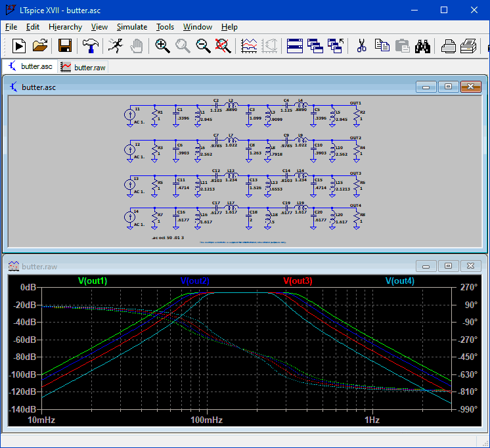Click the 270° phase axis label
The width and height of the screenshot is (490, 448).
[469, 287]
